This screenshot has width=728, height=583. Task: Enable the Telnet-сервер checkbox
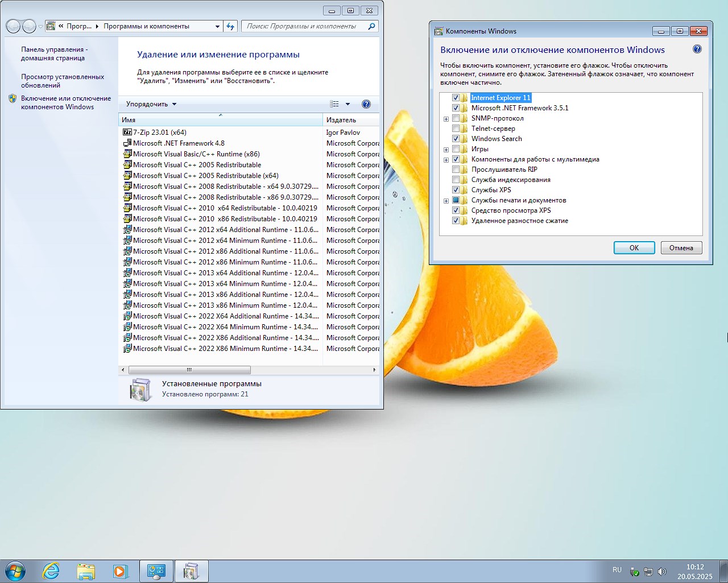(x=456, y=129)
